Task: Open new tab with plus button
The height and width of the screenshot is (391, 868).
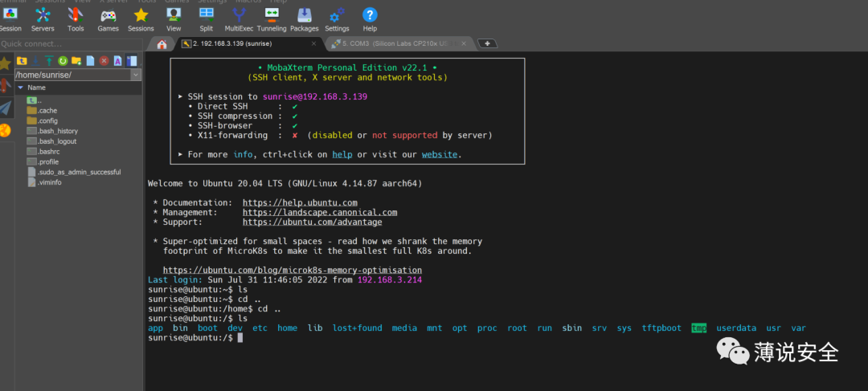Action: click(487, 43)
